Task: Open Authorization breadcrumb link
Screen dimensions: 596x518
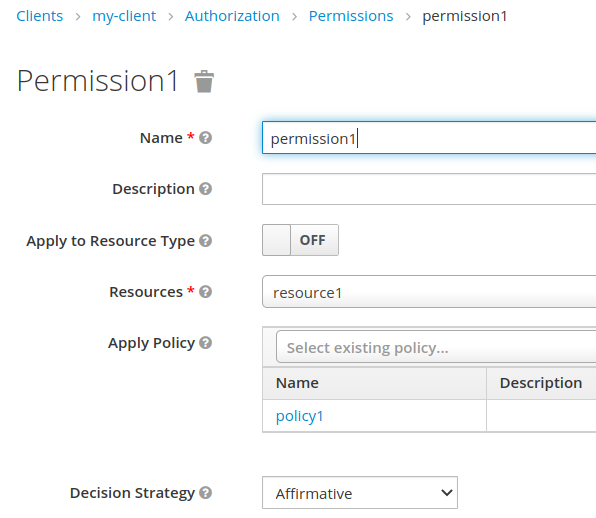Action: (232, 16)
